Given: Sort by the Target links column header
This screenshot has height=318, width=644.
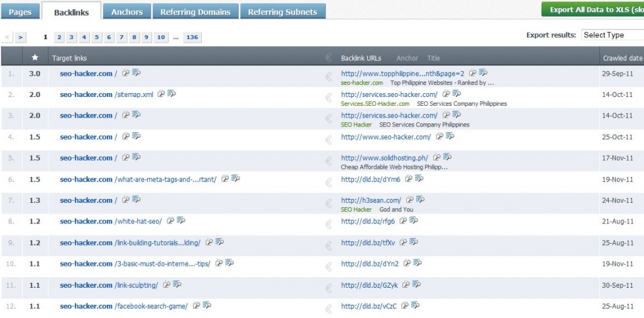Looking at the screenshot, I should [x=69, y=58].
